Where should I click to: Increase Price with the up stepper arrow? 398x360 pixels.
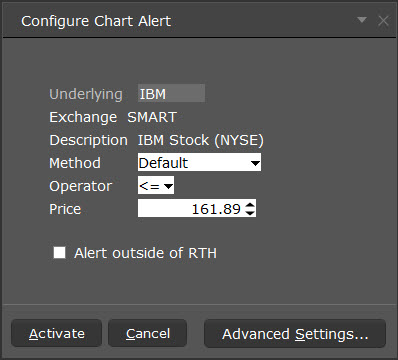coord(250,204)
